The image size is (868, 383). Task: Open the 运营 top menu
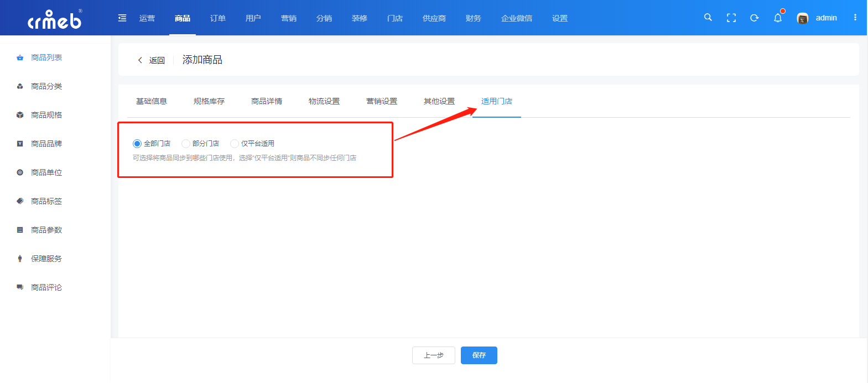point(147,18)
